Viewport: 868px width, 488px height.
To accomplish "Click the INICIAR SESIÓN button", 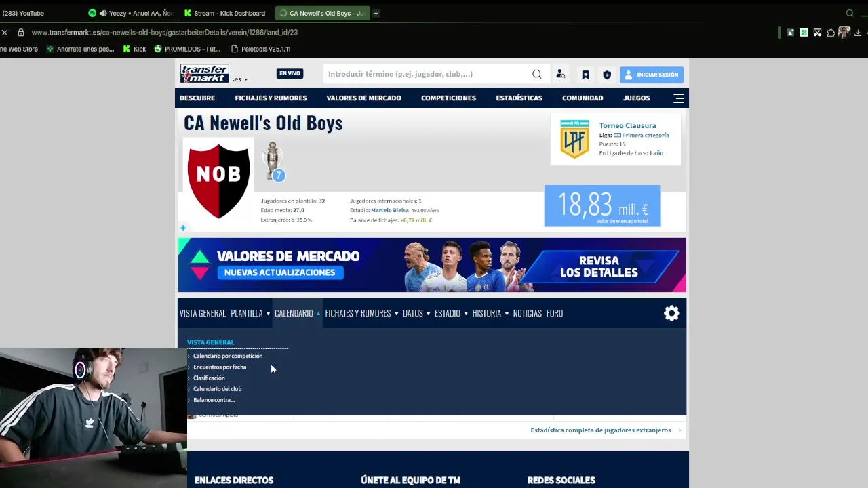I will pos(651,75).
